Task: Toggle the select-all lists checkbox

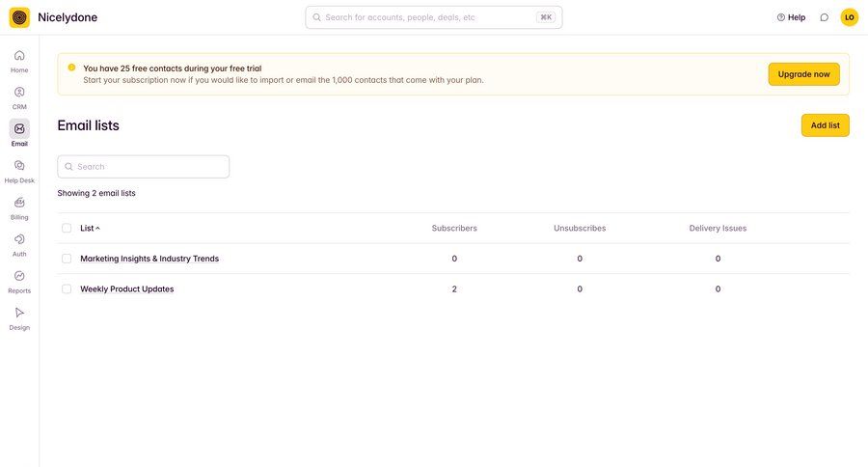Action: [67, 229]
